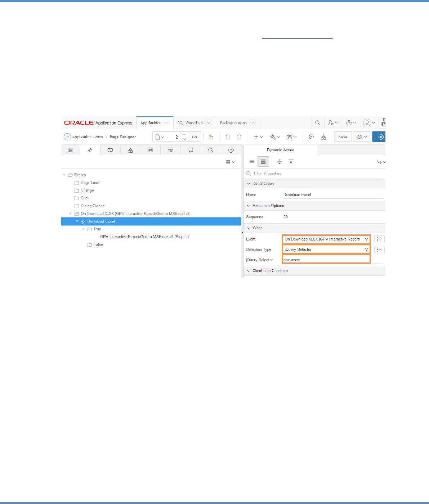The image size is (429, 504).
Task: Click the Undo arrow icon
Action: coord(228,137)
